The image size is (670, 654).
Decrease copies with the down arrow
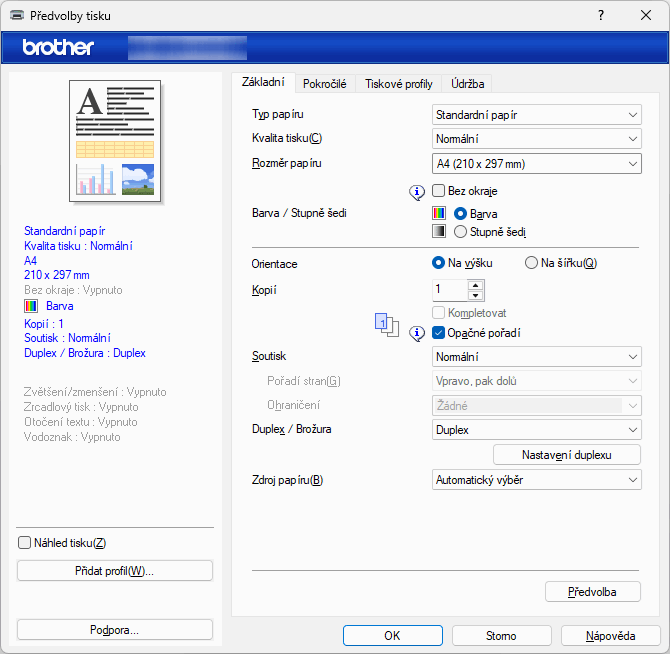476,296
